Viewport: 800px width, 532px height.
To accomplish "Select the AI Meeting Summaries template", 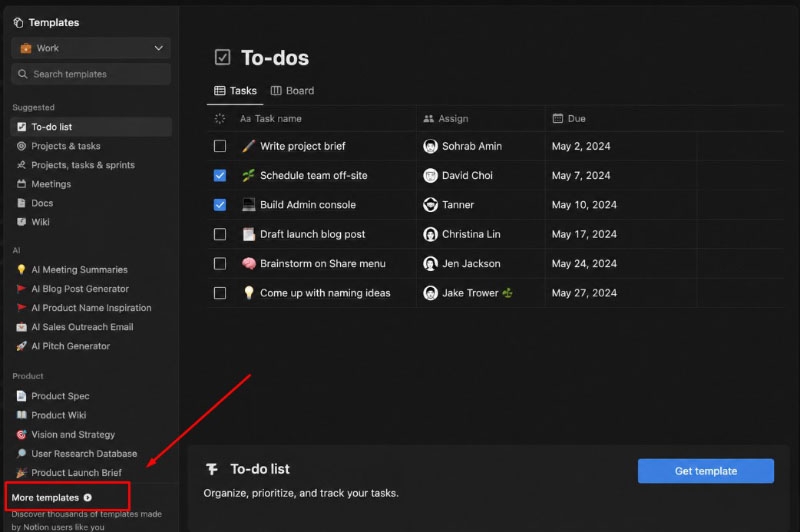I will pos(91,269).
